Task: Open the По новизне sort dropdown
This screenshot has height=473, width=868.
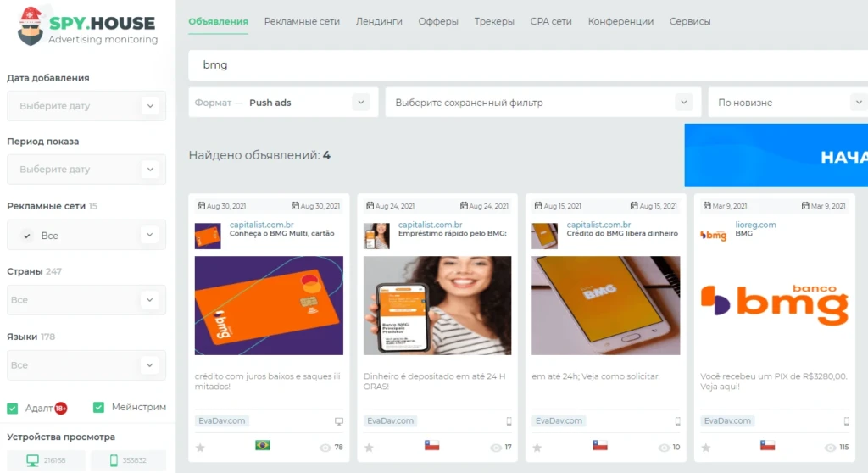Action: click(788, 103)
